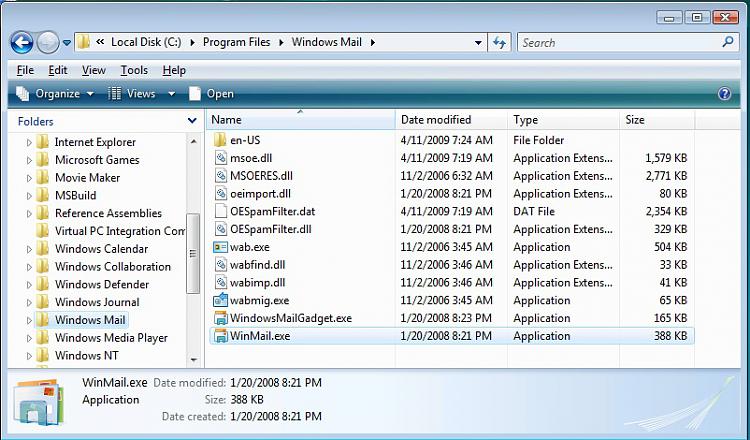Click the 2,771 KB size cell

click(666, 176)
